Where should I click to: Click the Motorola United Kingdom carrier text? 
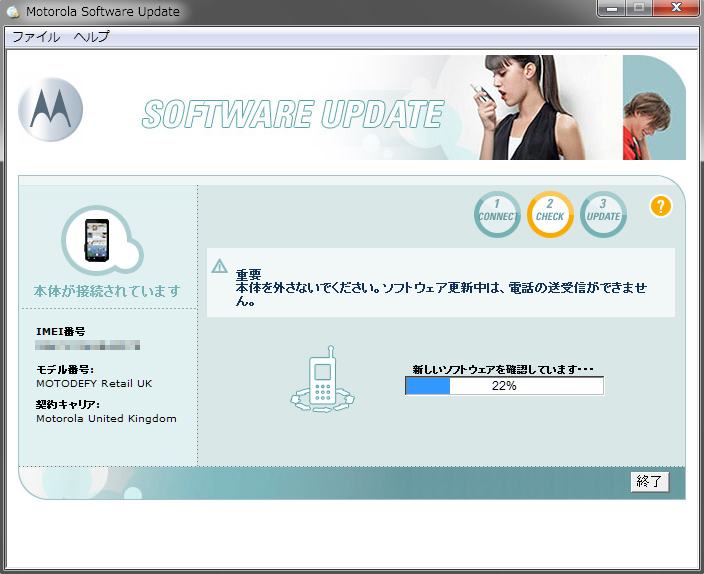[x=106, y=418]
